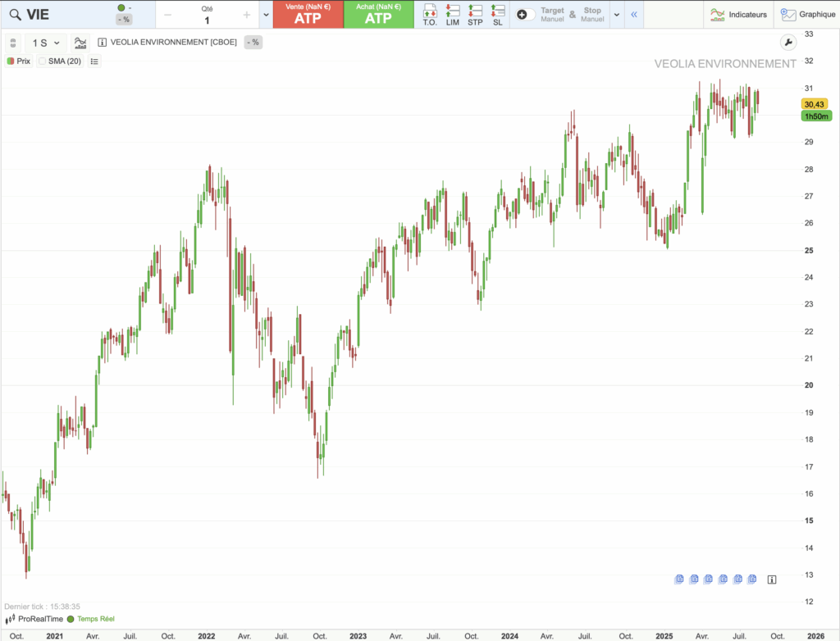Select the SL stop-loss icon

(497, 14)
